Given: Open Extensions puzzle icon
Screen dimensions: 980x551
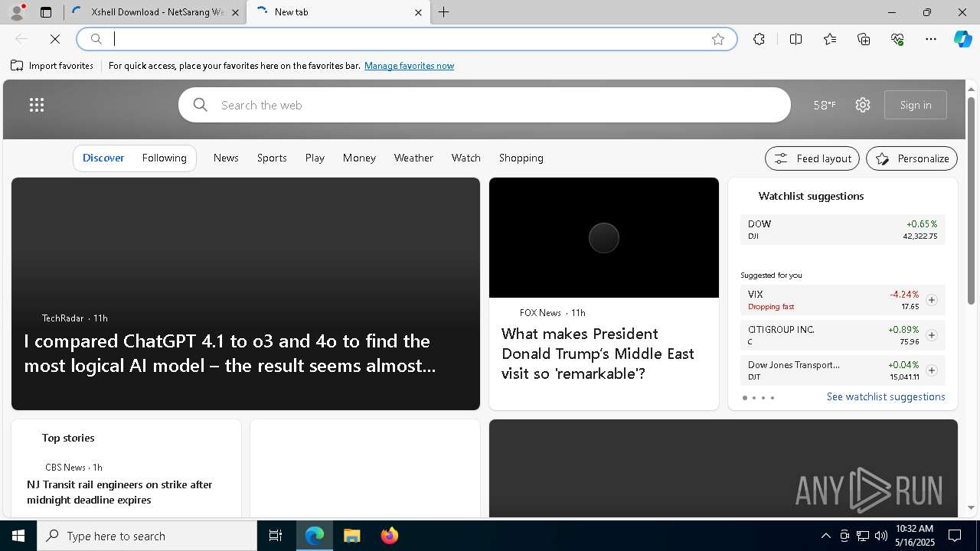Looking at the screenshot, I should [x=759, y=39].
